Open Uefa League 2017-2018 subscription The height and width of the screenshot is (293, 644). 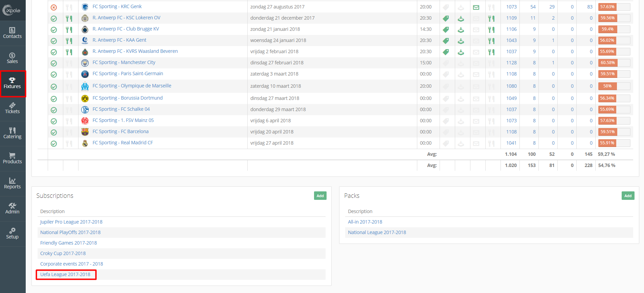click(65, 274)
